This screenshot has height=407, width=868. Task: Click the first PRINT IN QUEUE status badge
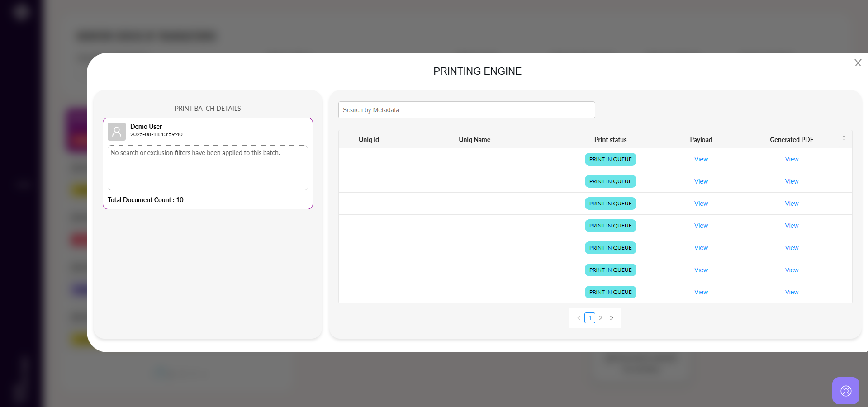point(610,159)
